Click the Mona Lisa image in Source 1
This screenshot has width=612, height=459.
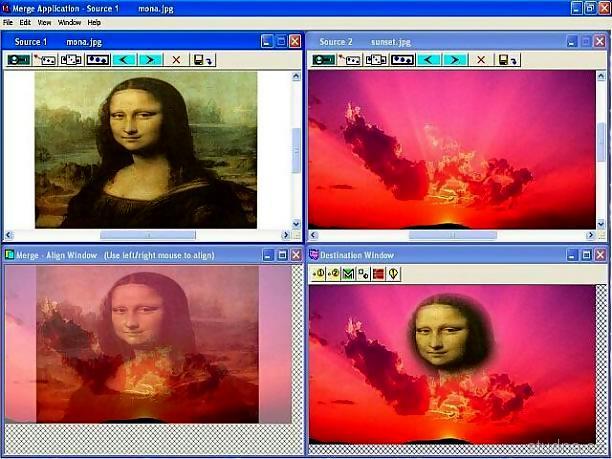(x=146, y=150)
